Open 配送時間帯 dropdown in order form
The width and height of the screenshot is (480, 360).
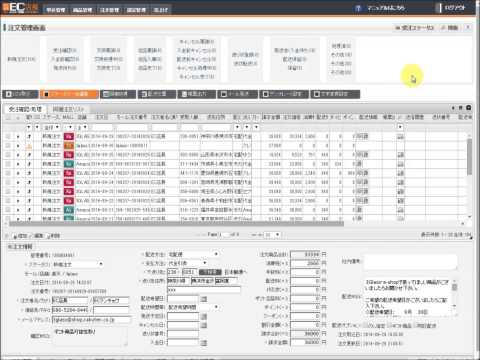click(x=193, y=307)
